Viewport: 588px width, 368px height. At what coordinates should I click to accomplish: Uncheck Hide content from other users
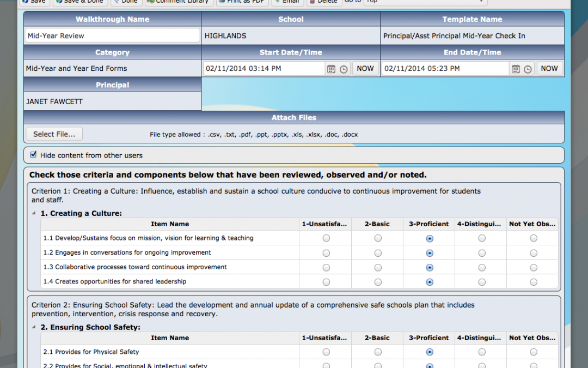(33, 155)
